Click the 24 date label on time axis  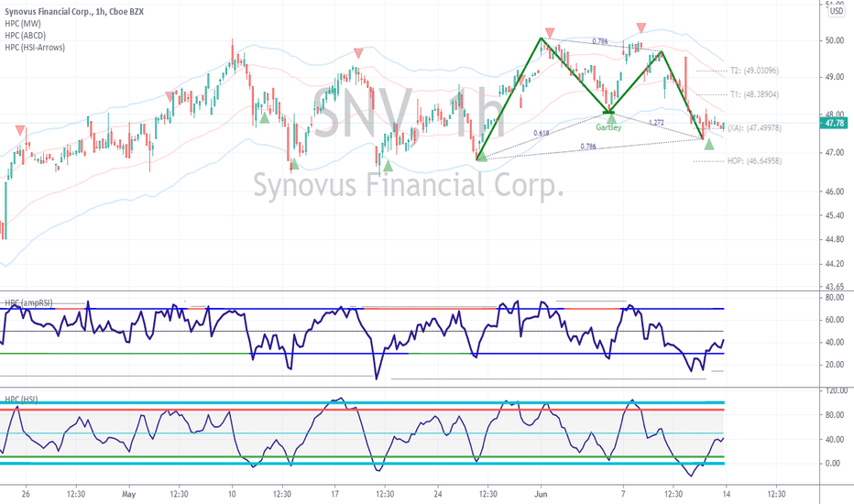coord(438,495)
